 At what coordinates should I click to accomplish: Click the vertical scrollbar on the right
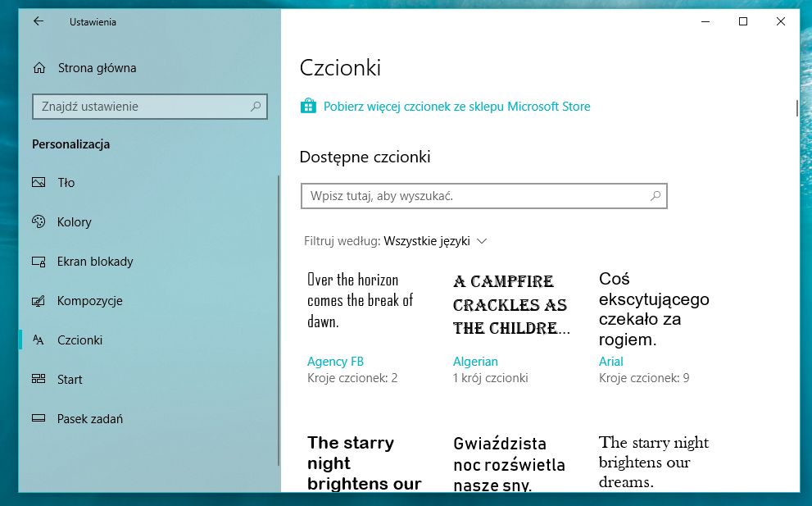[x=796, y=107]
